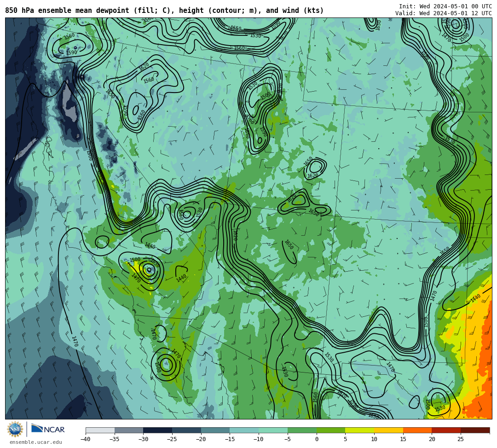
Task: Select the light teal -15 to -10 colorbar segment
Action: coord(244,430)
